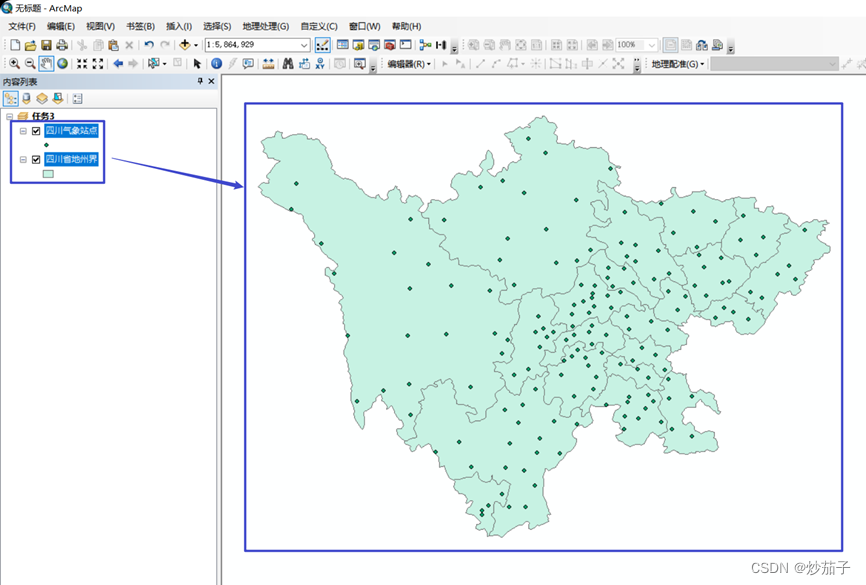Zoom to full extent globe icon
Screen dimensions: 866x585
(x=62, y=64)
